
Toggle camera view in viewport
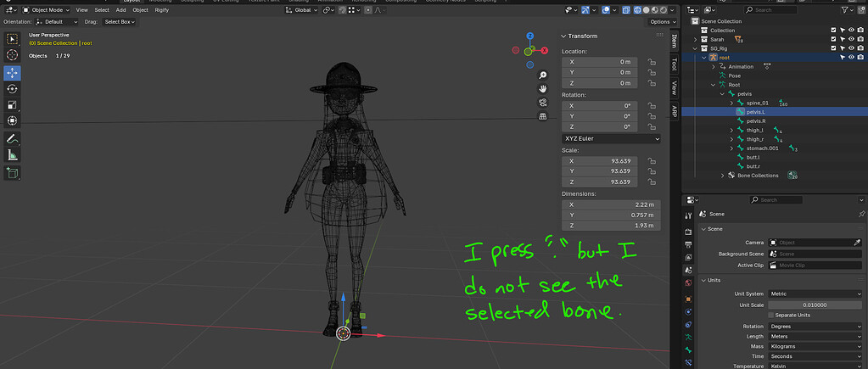coord(543,103)
